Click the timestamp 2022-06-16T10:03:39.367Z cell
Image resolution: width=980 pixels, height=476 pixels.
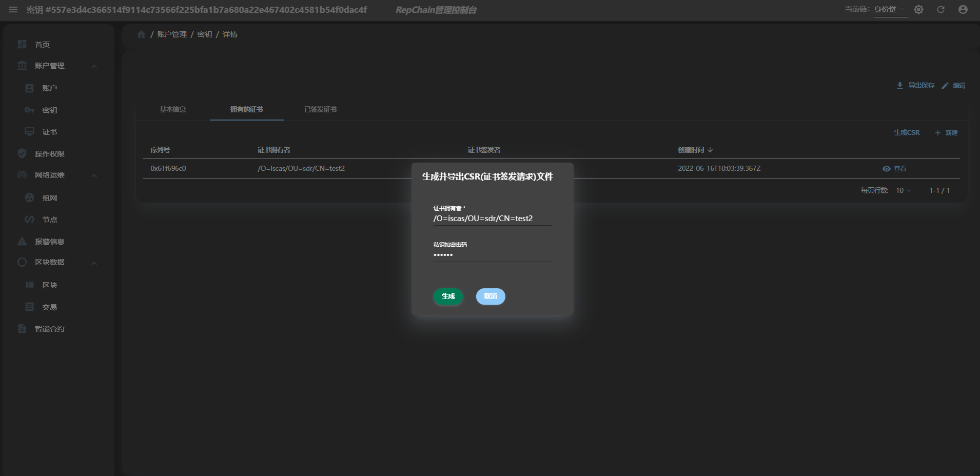point(719,169)
